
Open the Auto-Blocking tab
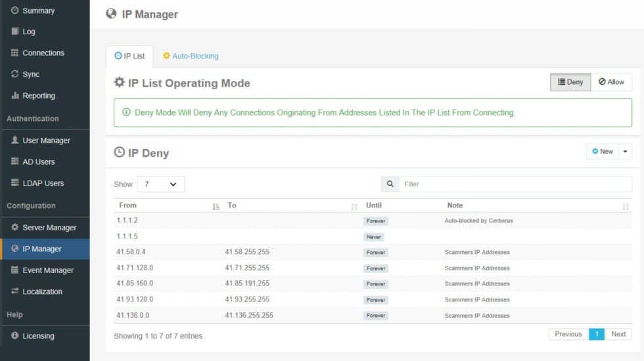tap(191, 56)
